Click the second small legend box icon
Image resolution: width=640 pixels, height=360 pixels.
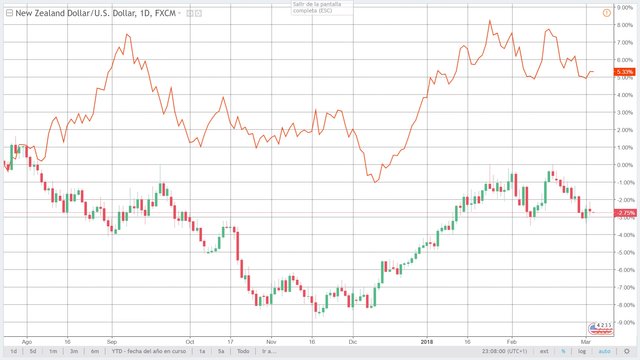[198, 13]
